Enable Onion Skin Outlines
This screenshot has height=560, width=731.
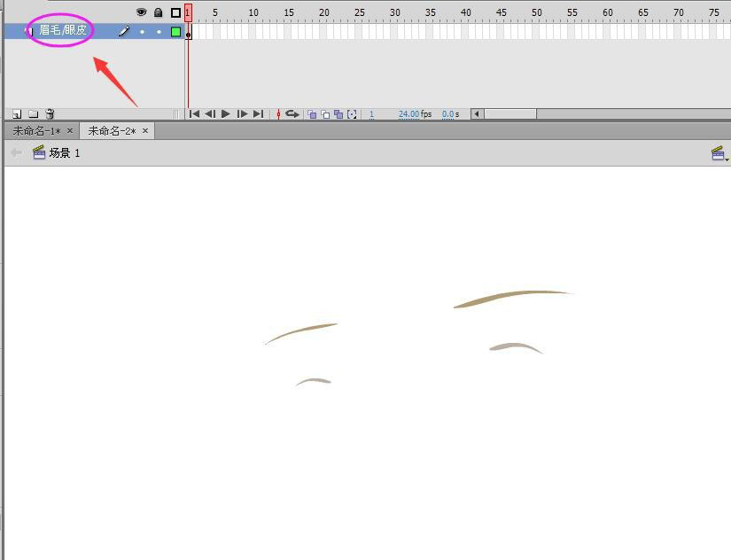tap(325, 114)
